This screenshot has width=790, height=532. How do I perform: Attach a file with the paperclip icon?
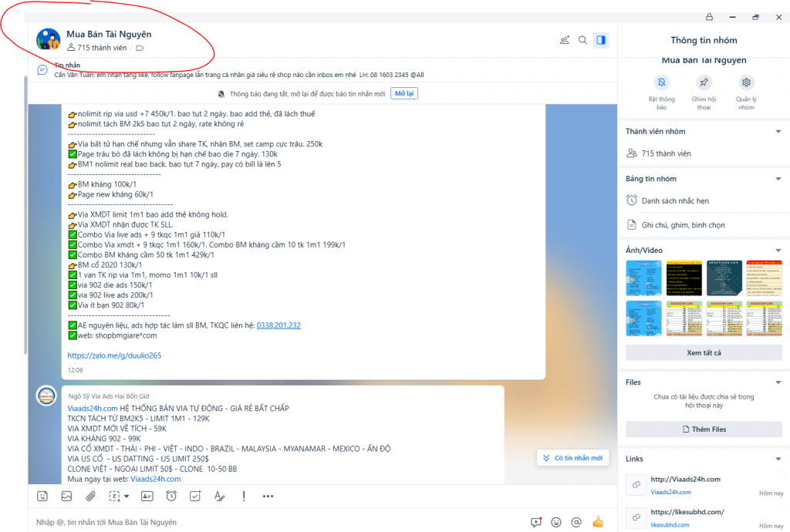[90, 496]
